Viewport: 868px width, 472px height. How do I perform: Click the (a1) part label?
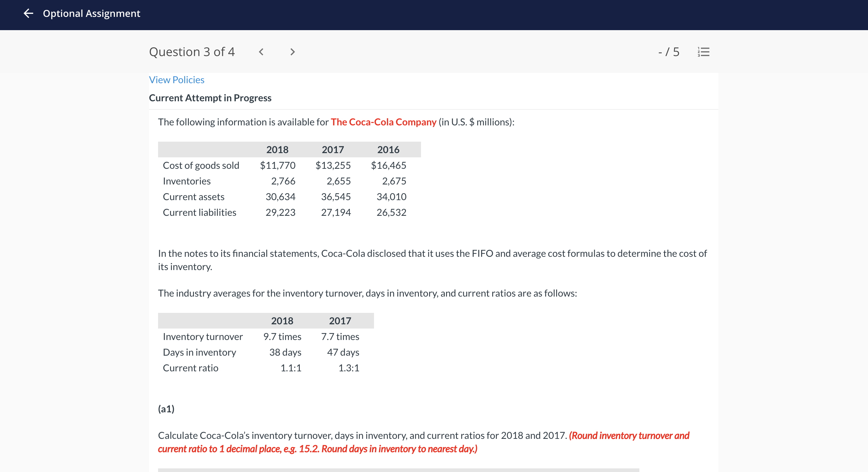(x=166, y=409)
